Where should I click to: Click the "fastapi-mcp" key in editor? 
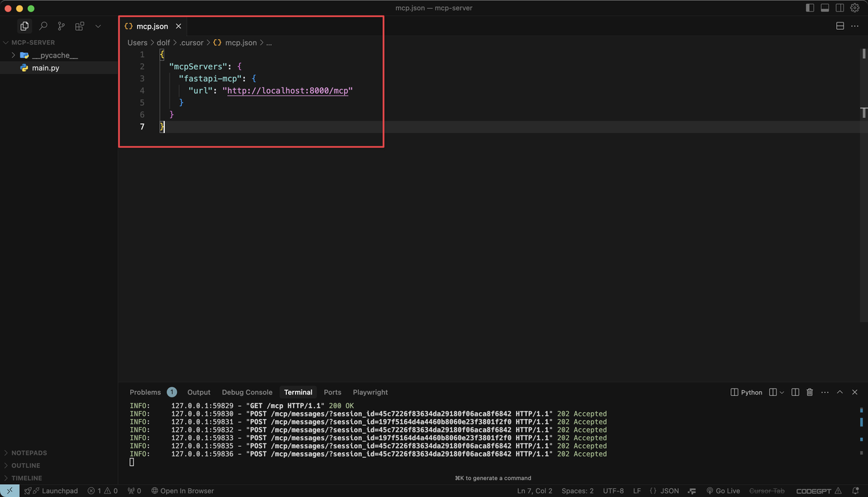(210, 79)
